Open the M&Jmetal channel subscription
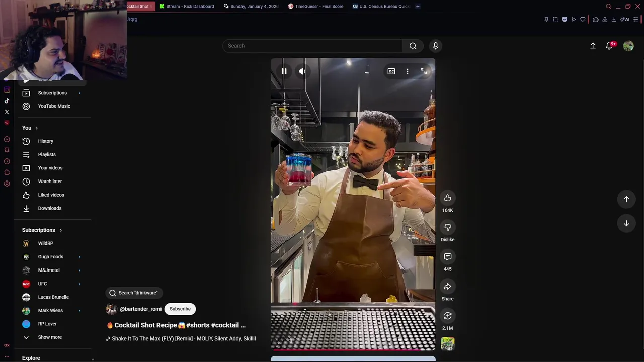The width and height of the screenshot is (644, 362). (x=52, y=270)
